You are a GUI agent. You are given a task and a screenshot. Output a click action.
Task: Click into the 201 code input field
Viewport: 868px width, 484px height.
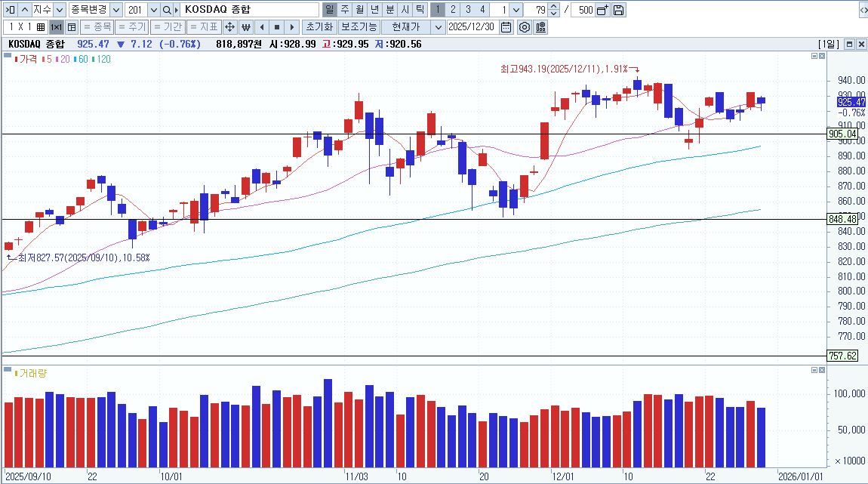click(136, 10)
